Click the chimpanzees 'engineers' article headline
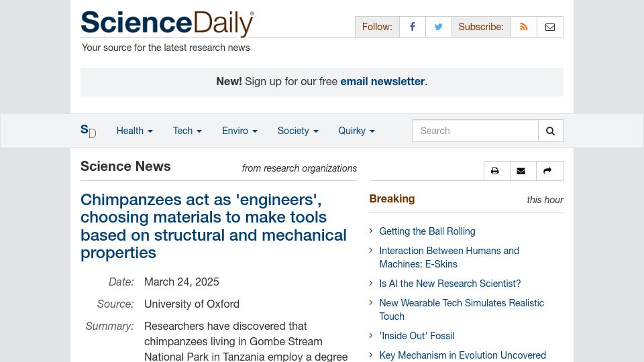This screenshot has height=362, width=644. [x=213, y=226]
